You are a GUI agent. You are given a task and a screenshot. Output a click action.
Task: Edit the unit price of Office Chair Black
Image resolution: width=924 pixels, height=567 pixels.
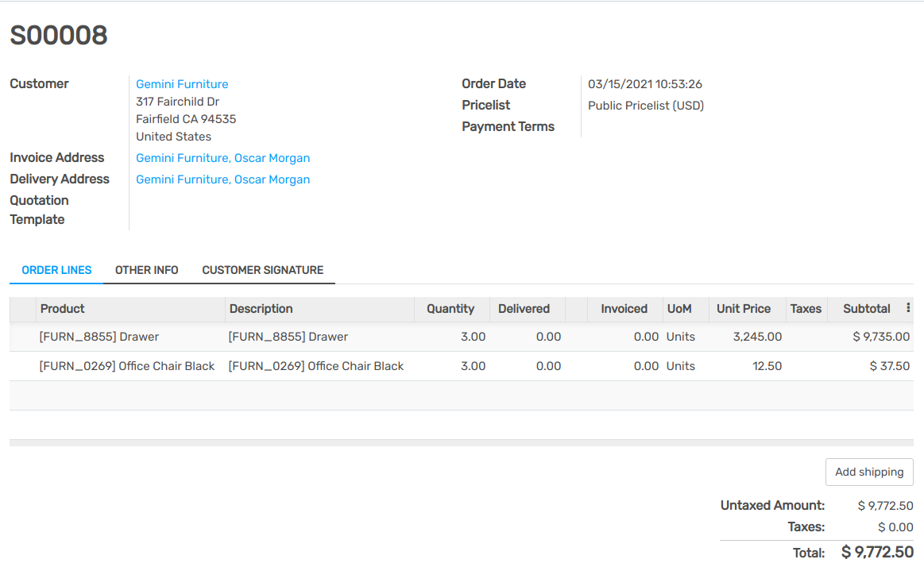755,366
